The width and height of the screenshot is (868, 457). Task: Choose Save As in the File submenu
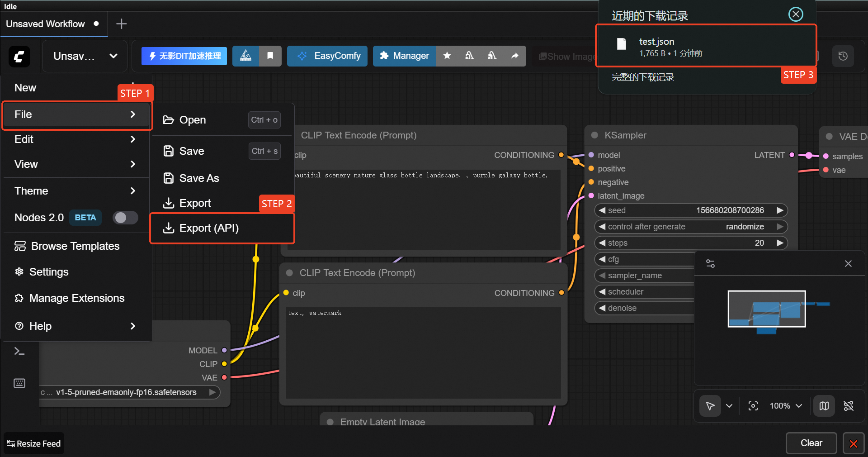tap(199, 178)
